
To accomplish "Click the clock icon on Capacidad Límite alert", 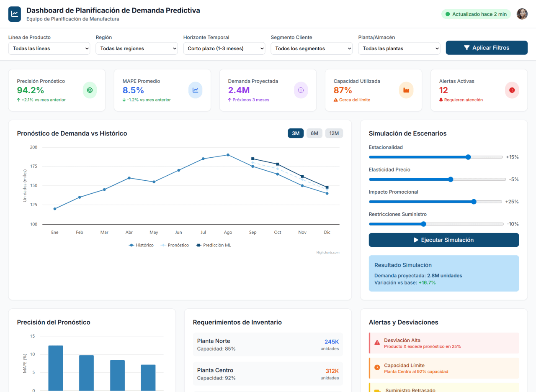I will pyautogui.click(x=377, y=367).
